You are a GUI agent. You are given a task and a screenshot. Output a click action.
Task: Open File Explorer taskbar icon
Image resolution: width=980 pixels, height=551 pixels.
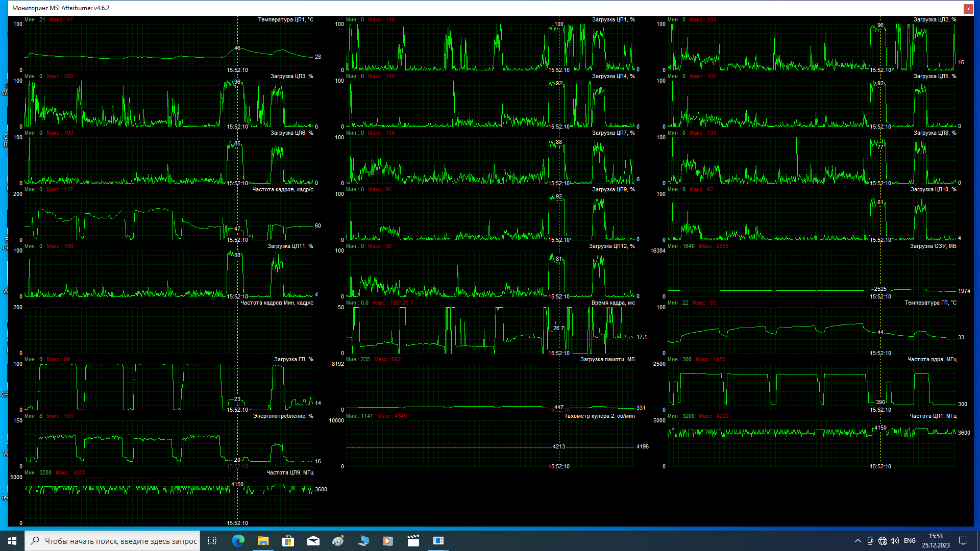coord(263,541)
